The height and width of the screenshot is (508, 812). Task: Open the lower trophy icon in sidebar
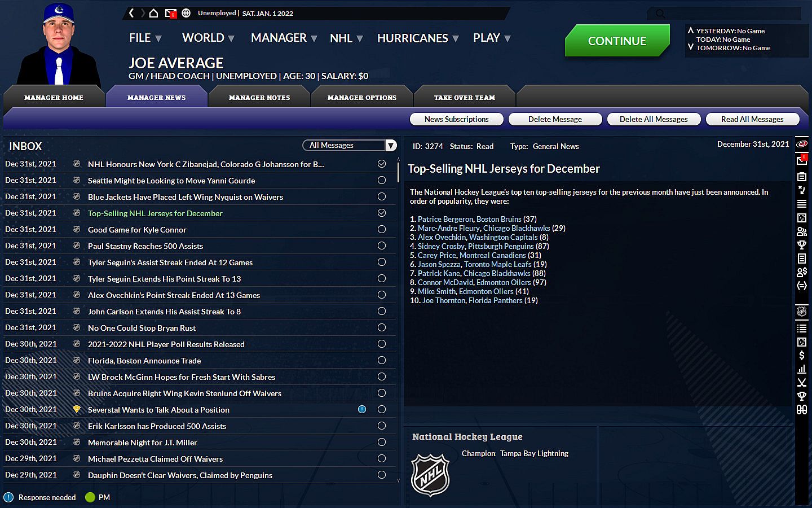click(x=801, y=396)
